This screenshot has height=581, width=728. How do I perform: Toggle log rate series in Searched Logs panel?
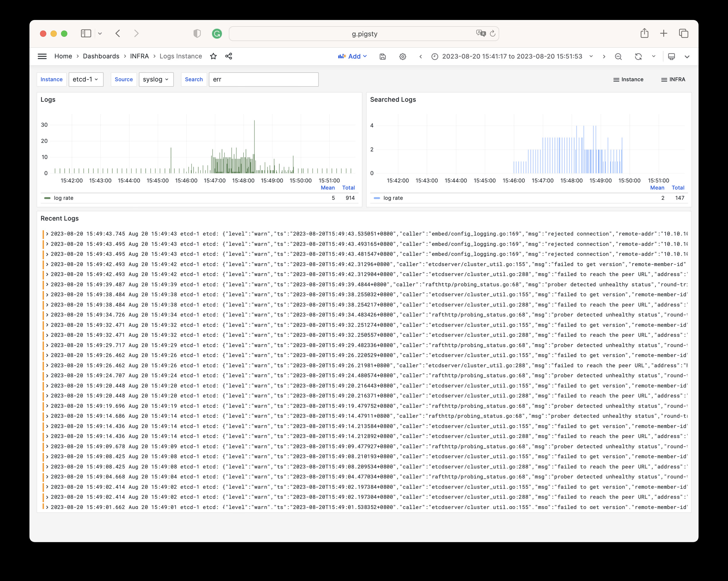click(393, 198)
